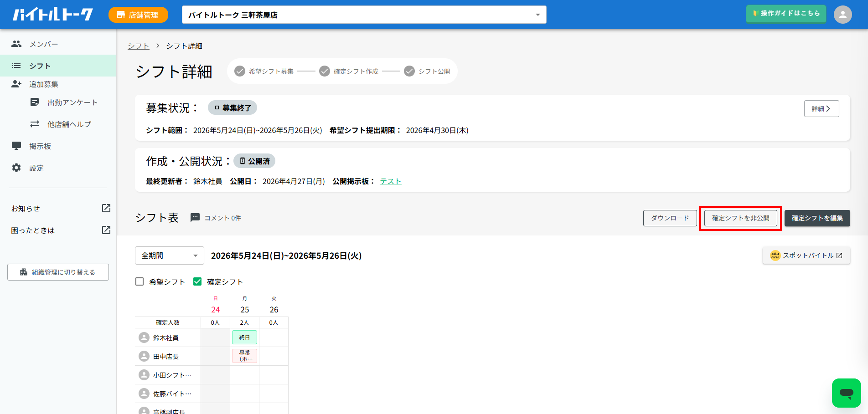
Task: Click the 出勤アンケート note icon
Action: coord(34,102)
